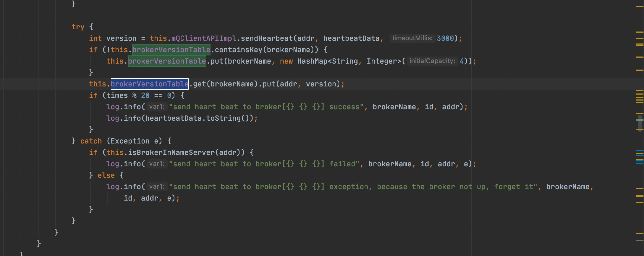Click the "int" keyword before version
The width and height of the screenshot is (644, 256).
(x=95, y=38)
